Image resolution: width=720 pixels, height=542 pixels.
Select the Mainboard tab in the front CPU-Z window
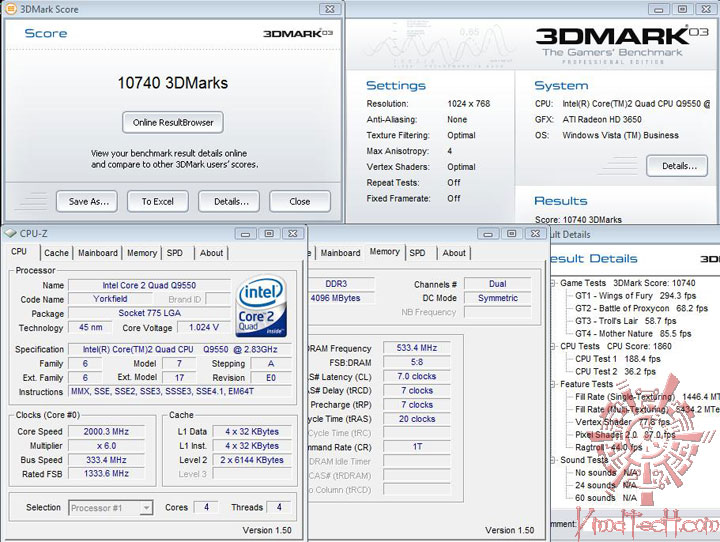coord(98,253)
